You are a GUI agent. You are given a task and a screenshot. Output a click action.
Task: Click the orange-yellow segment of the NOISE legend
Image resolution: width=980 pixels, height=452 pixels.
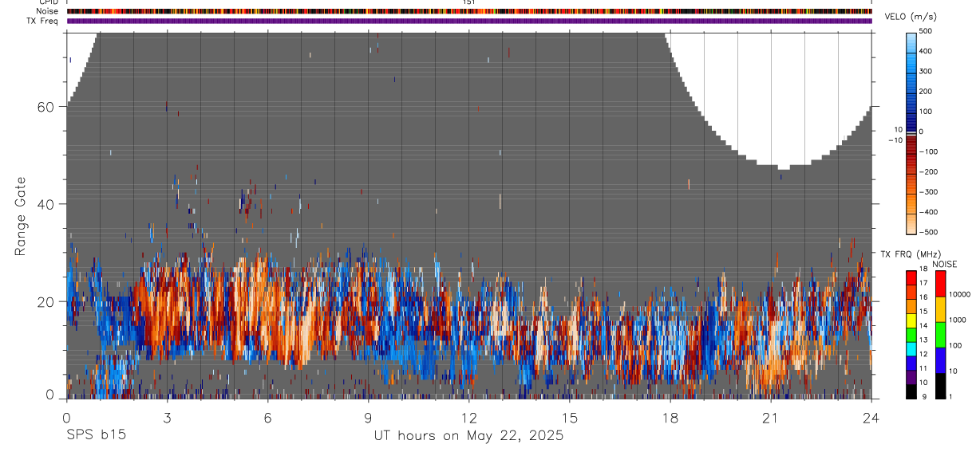[x=940, y=309]
